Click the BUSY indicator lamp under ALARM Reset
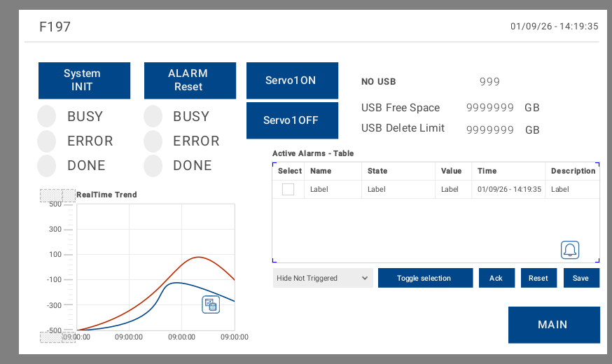This screenshot has width=612, height=364. [153, 116]
